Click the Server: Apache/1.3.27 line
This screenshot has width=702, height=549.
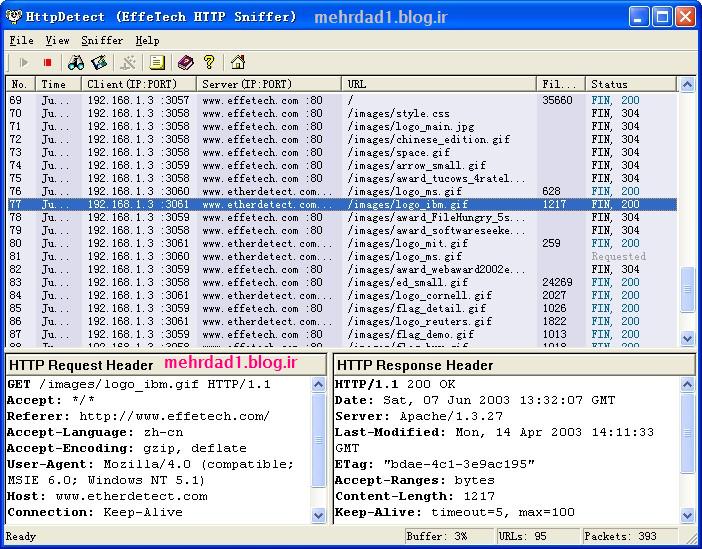pyautogui.click(x=419, y=416)
